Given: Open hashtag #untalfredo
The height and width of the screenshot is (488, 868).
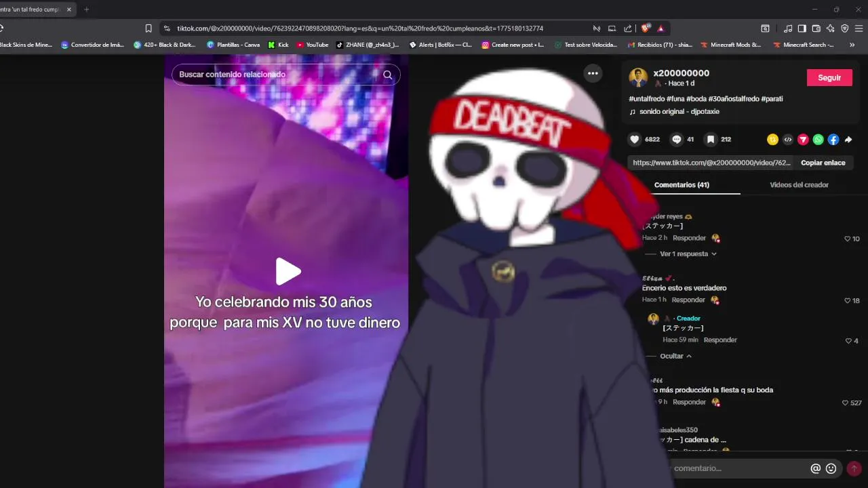Looking at the screenshot, I should coord(646,99).
